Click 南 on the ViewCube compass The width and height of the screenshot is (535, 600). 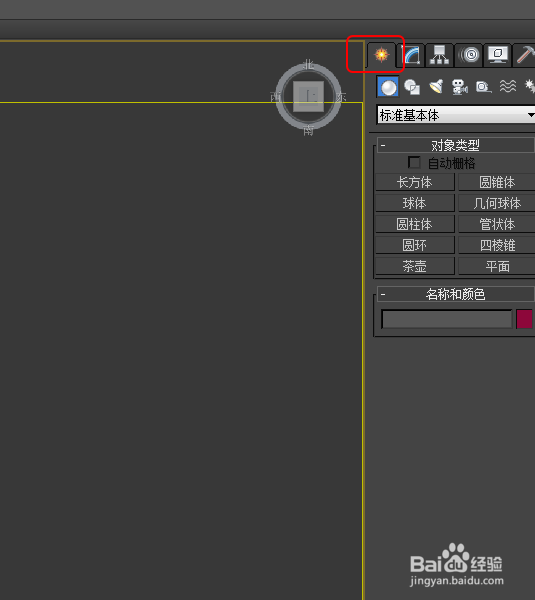tap(308, 131)
